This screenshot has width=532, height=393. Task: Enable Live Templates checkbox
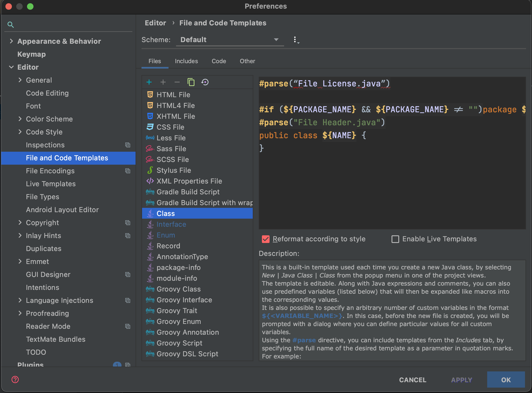[395, 239]
